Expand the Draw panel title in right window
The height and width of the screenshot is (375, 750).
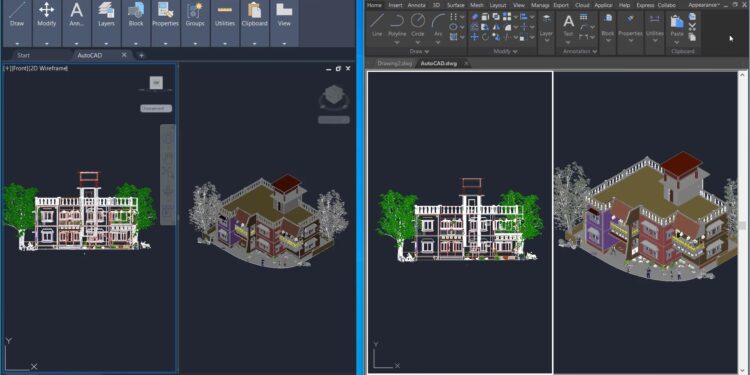[419, 51]
